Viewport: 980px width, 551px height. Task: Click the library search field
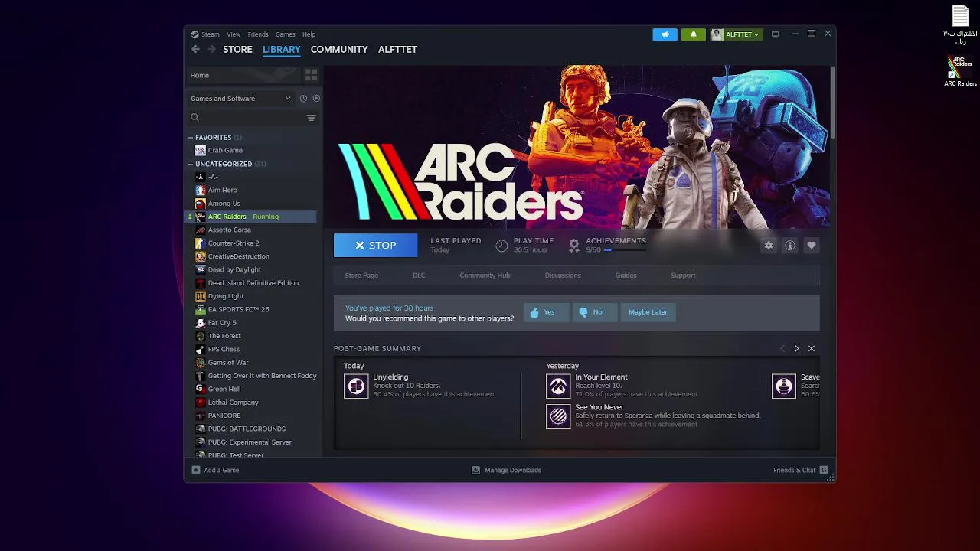coord(247,117)
